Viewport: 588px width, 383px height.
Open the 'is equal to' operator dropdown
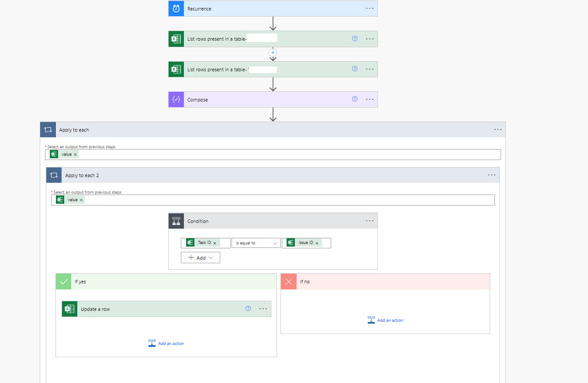(256, 243)
